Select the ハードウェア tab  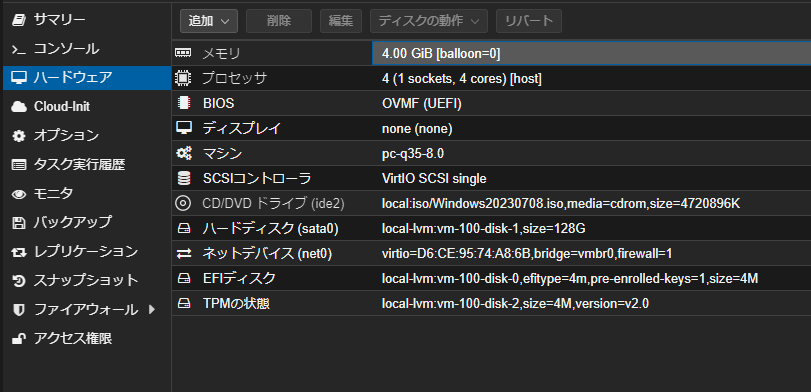pos(87,78)
